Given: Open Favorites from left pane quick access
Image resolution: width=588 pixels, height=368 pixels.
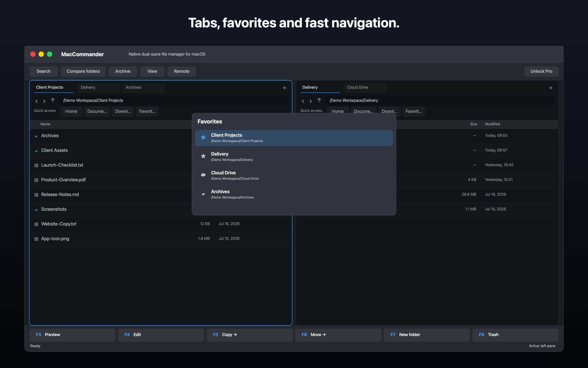Looking at the screenshot, I should [147, 111].
